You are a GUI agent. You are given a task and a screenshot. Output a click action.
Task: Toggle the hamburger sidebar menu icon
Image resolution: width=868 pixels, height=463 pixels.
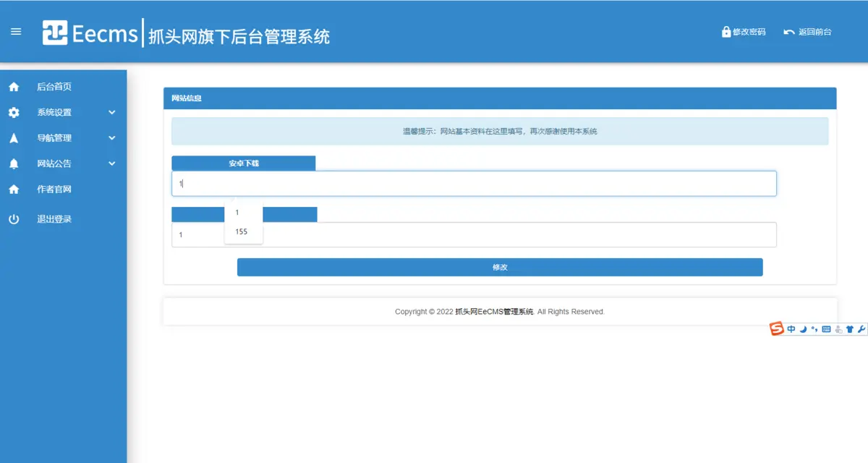click(x=16, y=32)
